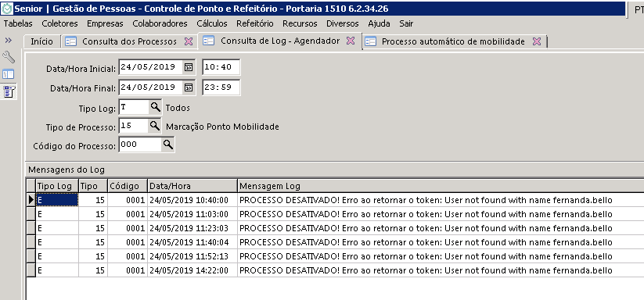Select log row dated 24/05/2019 11:23:03
Viewport: 644px width, 300px height.
tap(335, 228)
